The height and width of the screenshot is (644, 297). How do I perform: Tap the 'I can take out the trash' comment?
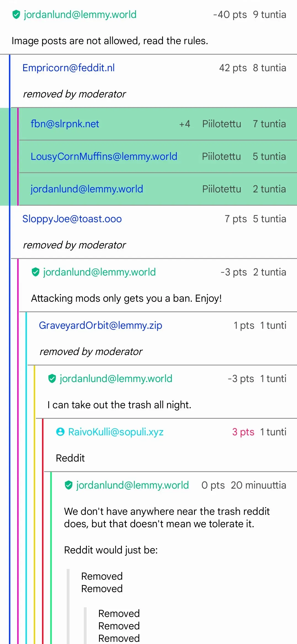click(x=119, y=405)
